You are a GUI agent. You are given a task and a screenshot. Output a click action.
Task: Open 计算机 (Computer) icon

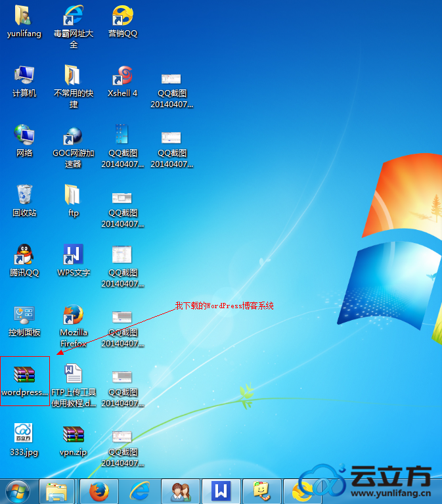24,81
